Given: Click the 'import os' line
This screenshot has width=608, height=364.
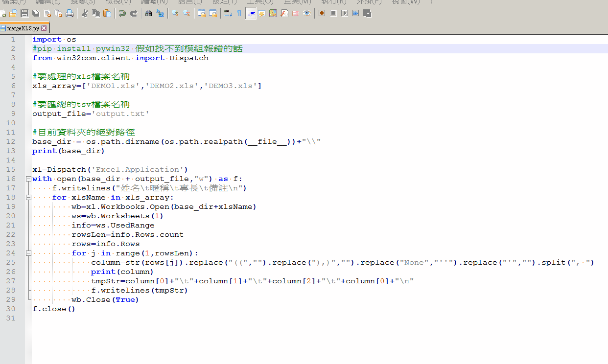Looking at the screenshot, I should [54, 40].
